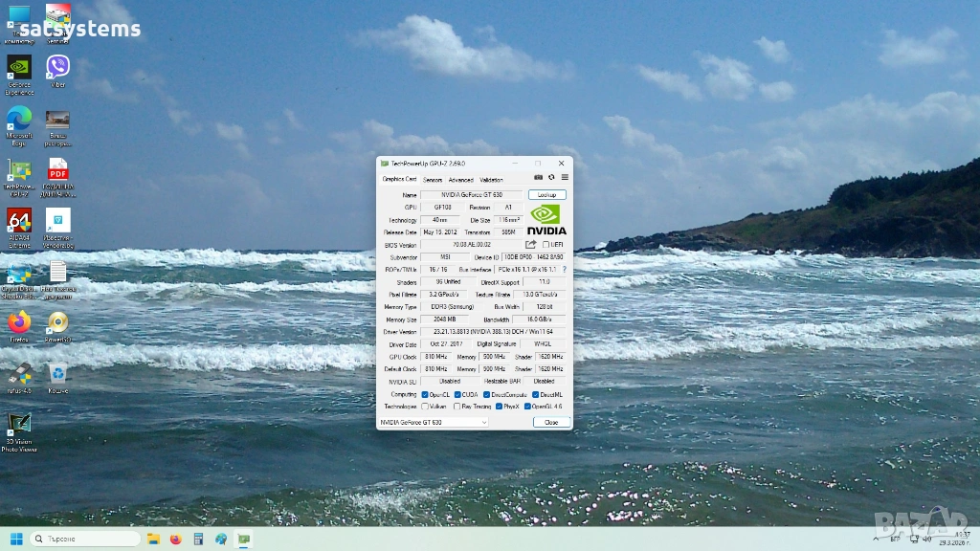The width and height of the screenshot is (980, 551).
Task: Switch to the Sensors tab
Action: point(433,179)
